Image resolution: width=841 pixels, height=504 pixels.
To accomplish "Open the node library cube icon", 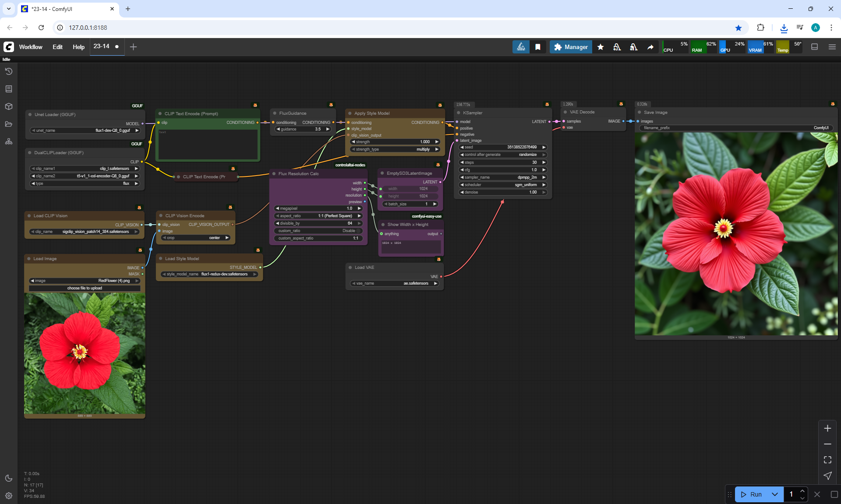I will click(x=8, y=106).
